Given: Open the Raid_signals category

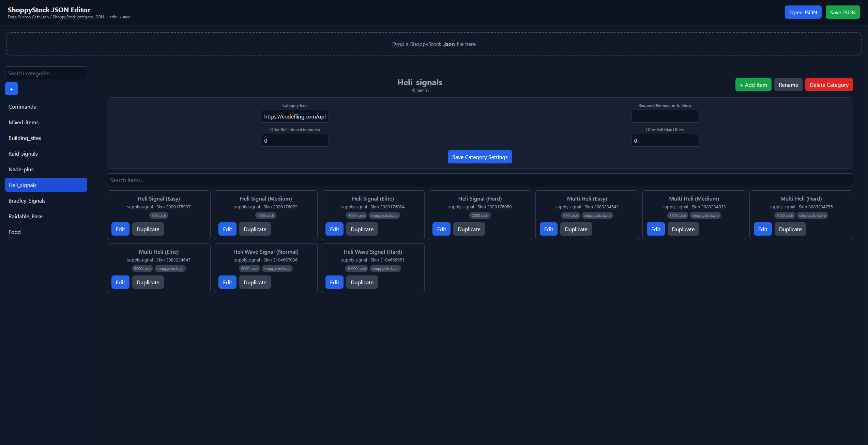Looking at the screenshot, I should [x=46, y=154].
